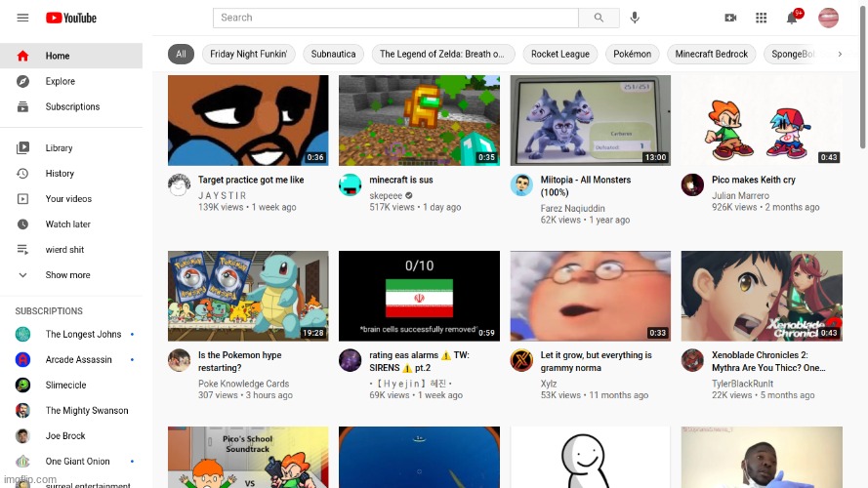Viewport: 868px width, 488px height.
Task: Open Subscriptions in sidebar
Action: click(x=71, y=106)
